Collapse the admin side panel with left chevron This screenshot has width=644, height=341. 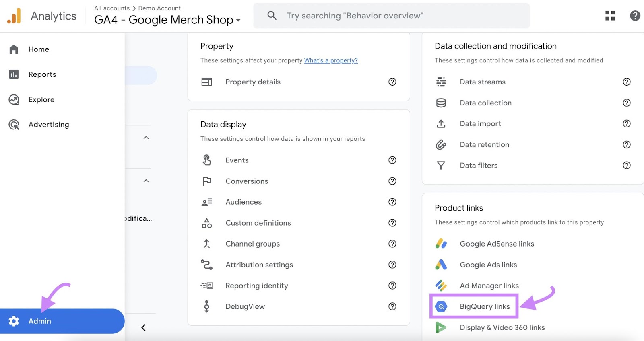point(143,327)
